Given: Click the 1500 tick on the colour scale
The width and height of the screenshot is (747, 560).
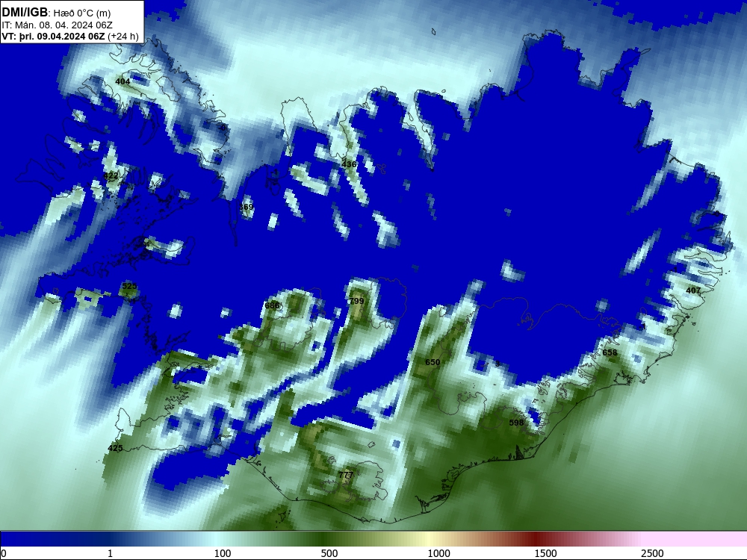Looking at the screenshot, I should coord(545,553).
